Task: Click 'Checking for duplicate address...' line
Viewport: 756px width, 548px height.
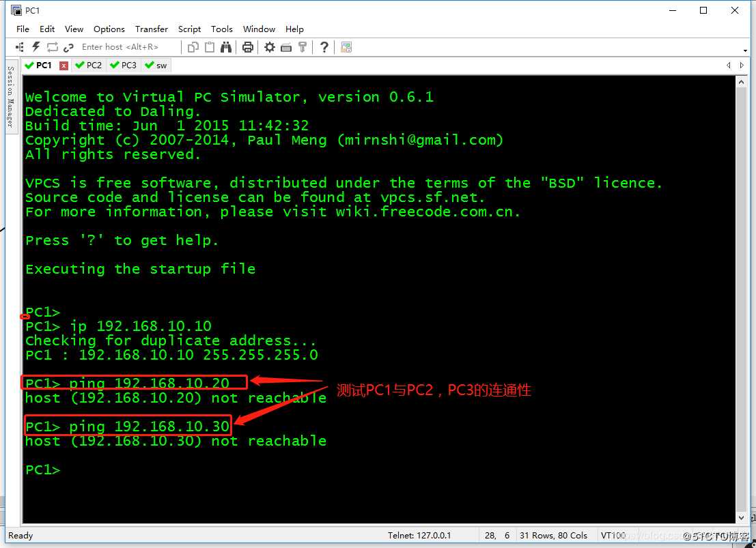Action: (171, 341)
